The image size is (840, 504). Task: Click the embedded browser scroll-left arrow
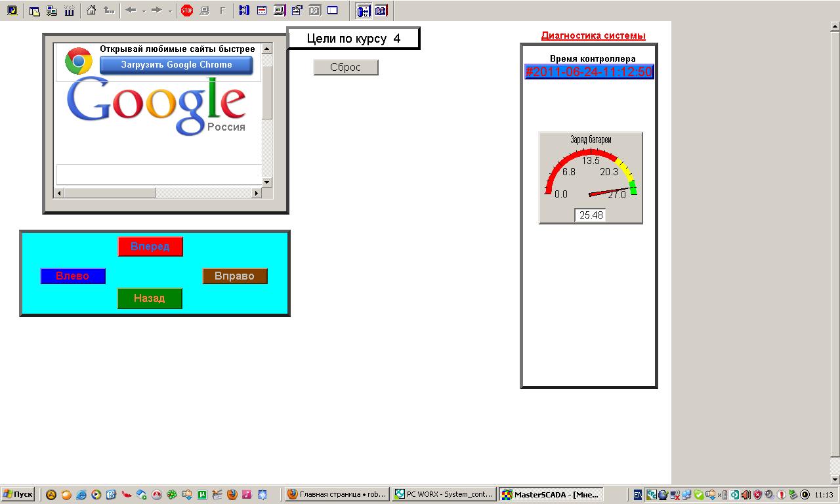(x=59, y=193)
